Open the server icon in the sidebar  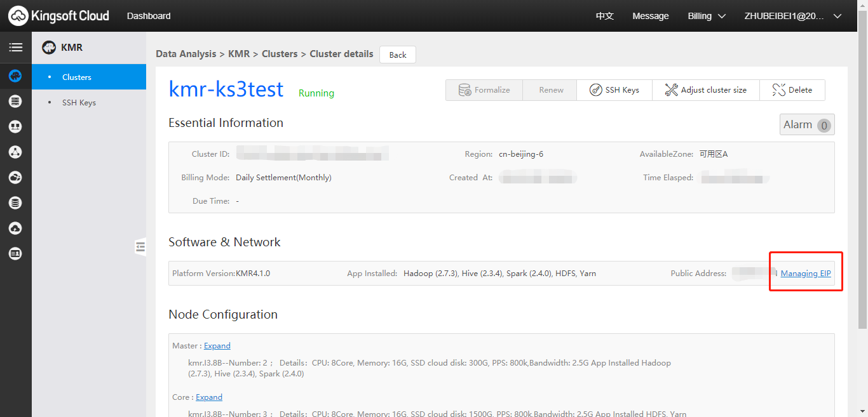point(15,101)
